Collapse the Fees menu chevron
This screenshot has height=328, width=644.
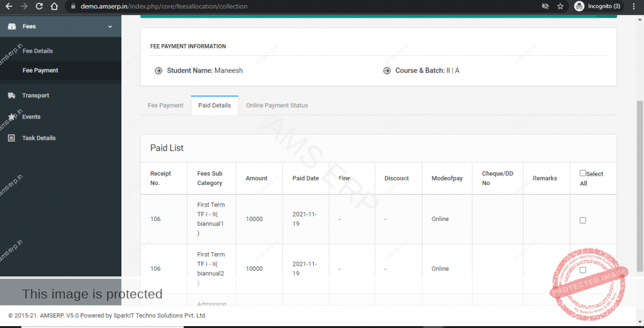(110, 26)
